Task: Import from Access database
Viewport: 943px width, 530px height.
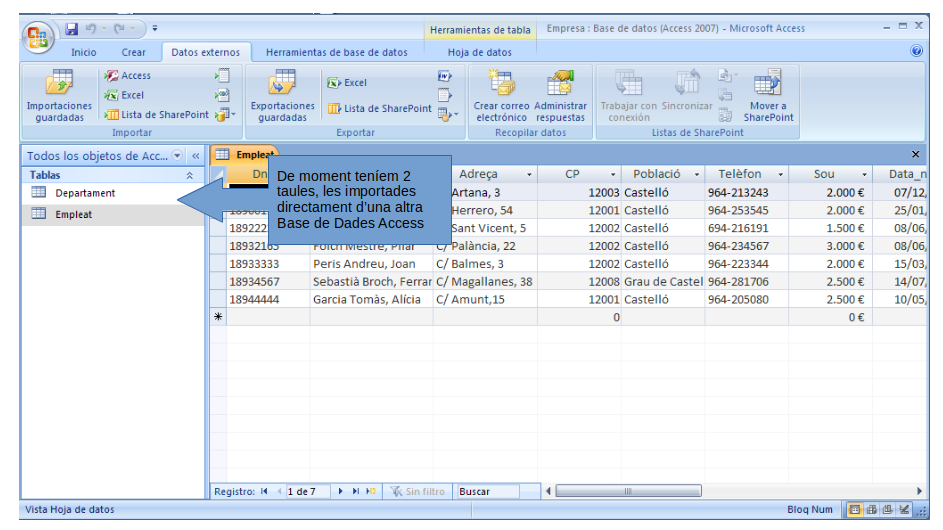Action: [x=127, y=76]
